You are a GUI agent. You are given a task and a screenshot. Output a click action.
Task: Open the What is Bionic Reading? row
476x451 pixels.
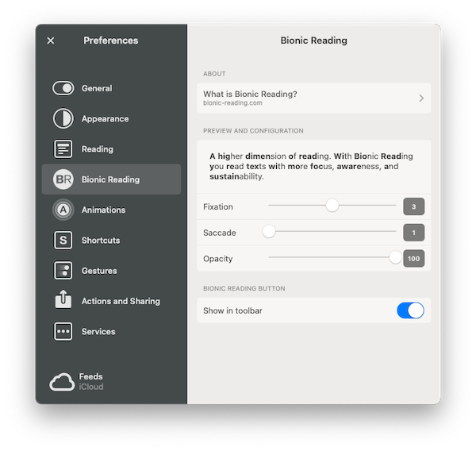[x=313, y=98]
